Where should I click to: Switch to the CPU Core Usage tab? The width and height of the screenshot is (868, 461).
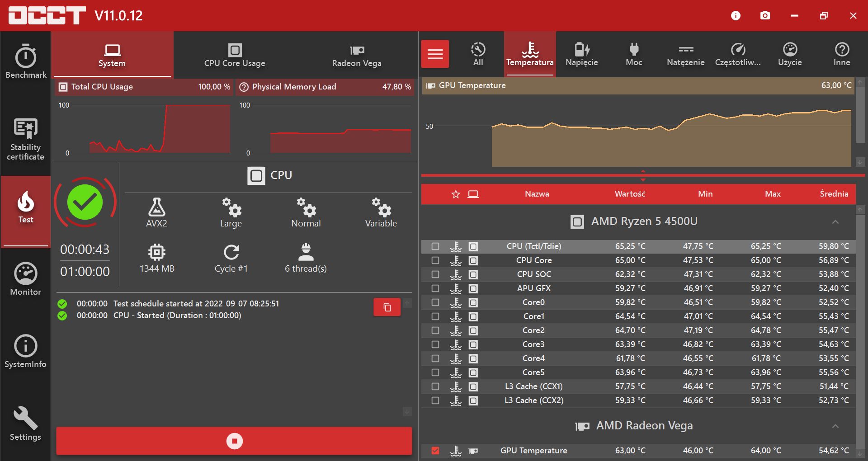pos(235,55)
